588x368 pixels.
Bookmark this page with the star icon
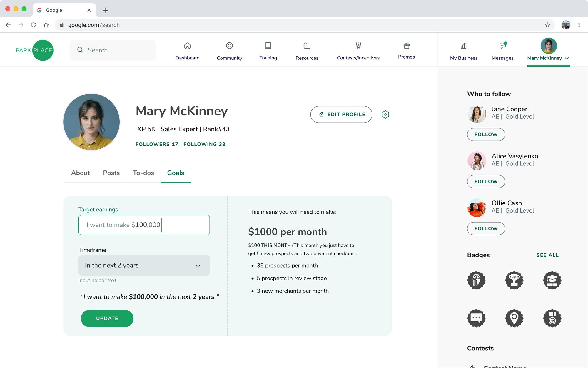tap(547, 25)
